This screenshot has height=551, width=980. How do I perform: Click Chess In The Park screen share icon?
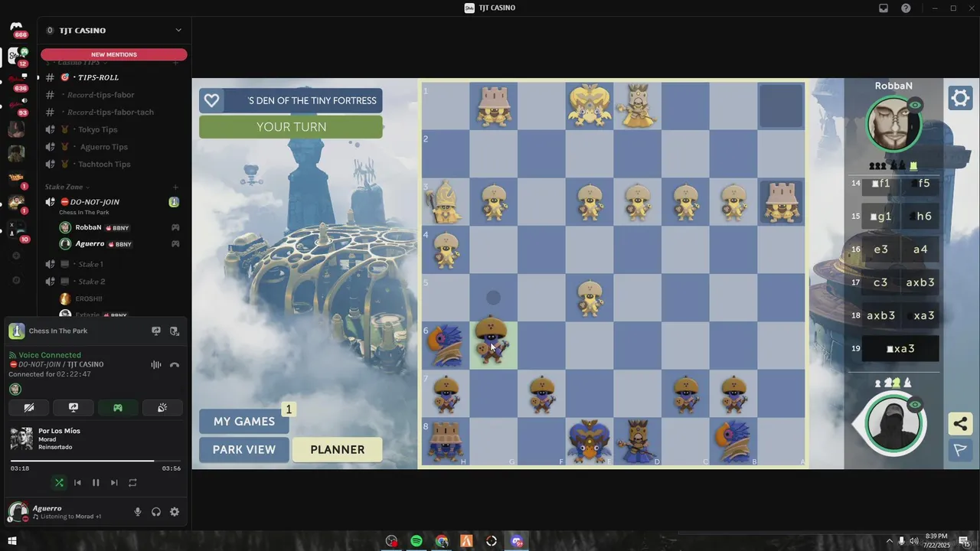tap(156, 331)
